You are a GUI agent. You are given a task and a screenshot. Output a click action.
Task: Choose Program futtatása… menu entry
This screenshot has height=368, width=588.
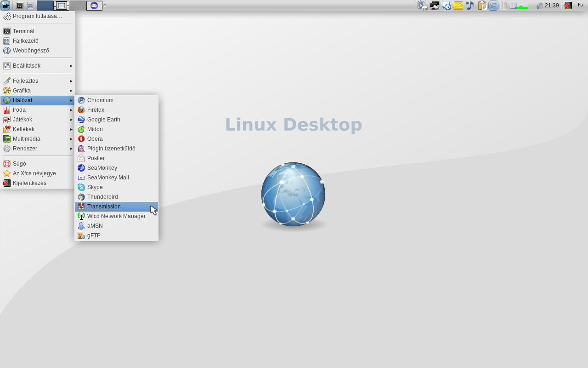[38, 16]
